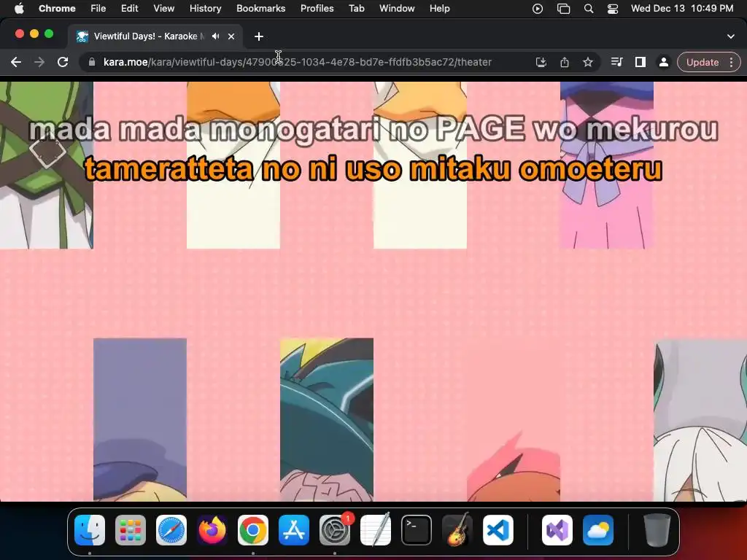Launch Firefox from the Dock
This screenshot has width=747, height=560.
point(212,530)
